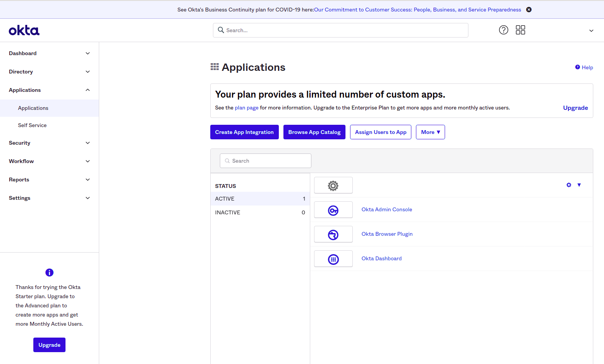Open the help question mark icon

click(504, 30)
